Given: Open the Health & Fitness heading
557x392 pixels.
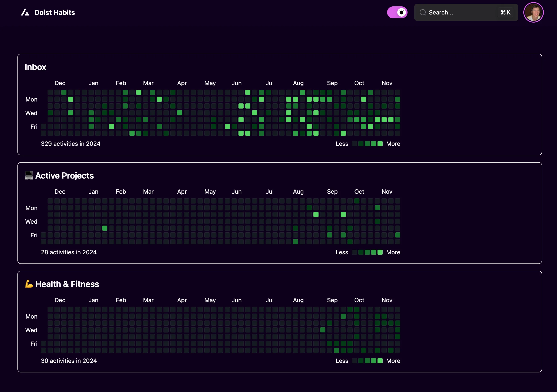Looking at the screenshot, I should [x=67, y=284].
